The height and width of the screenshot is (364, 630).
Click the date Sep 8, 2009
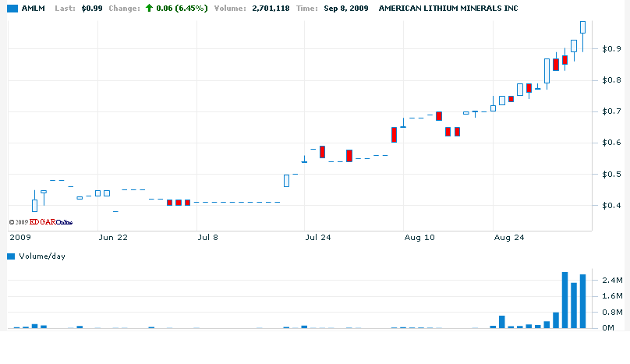tap(346, 9)
